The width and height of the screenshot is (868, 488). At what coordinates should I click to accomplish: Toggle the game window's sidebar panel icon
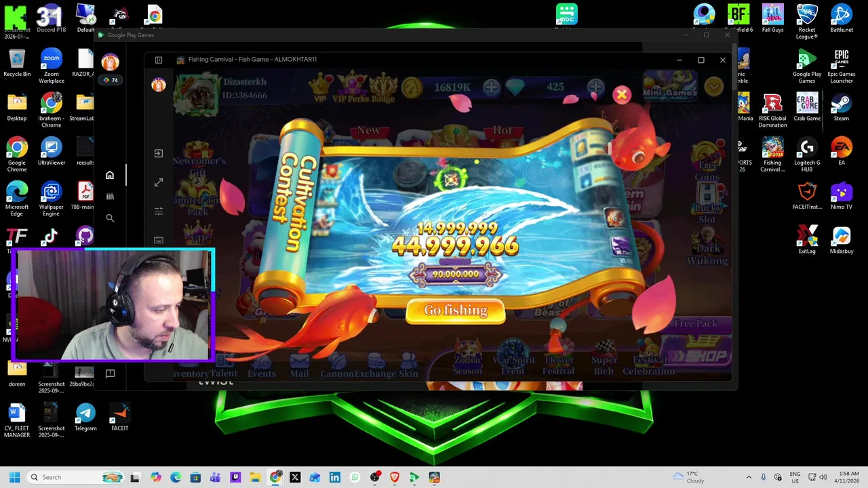(159, 60)
